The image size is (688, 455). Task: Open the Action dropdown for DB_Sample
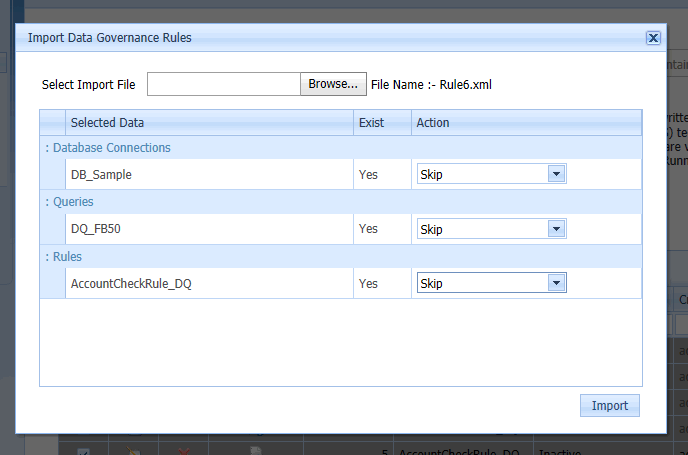(556, 174)
